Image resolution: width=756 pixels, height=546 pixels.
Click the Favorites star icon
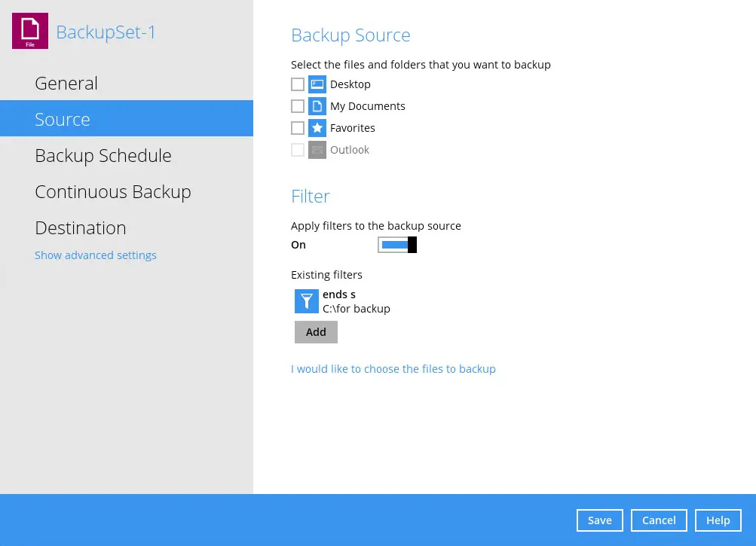point(317,128)
